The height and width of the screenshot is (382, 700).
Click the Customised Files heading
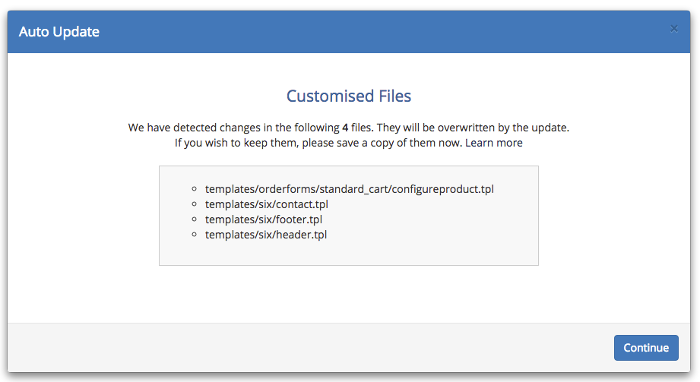pos(349,96)
